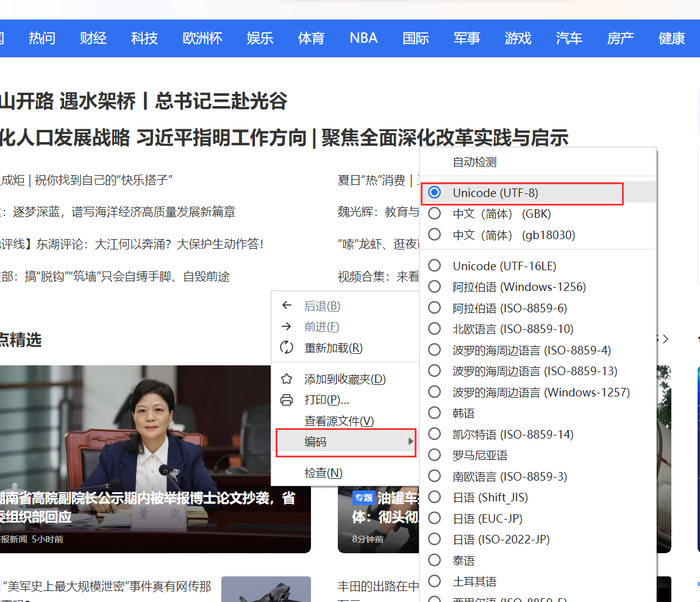Viewport: 700px width, 602px height.
Task: Open the 编码 submenu arrow
Action: 410,442
